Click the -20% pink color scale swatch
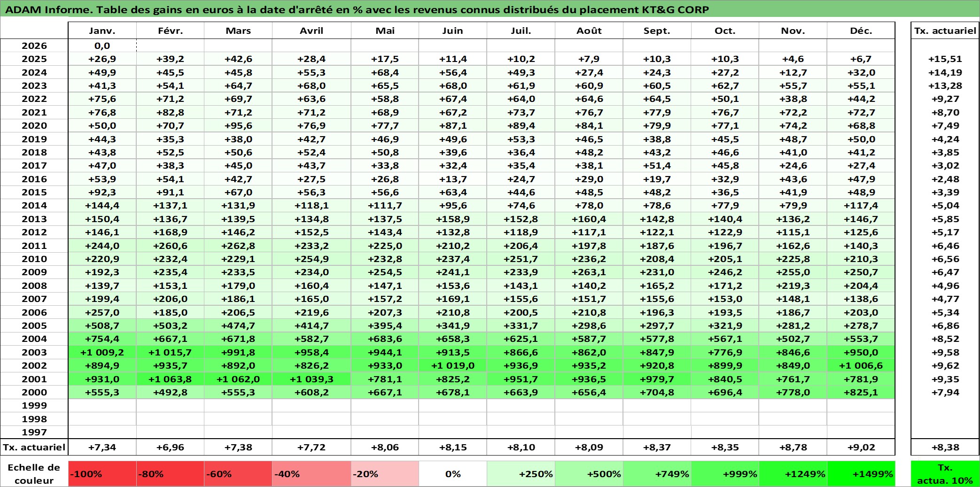This screenshot has height=487, width=980. [385, 474]
